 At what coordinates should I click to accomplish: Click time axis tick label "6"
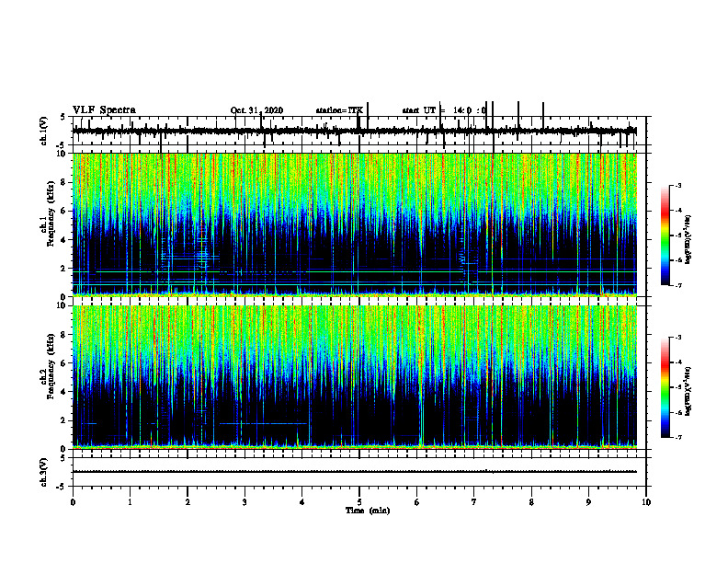click(416, 502)
